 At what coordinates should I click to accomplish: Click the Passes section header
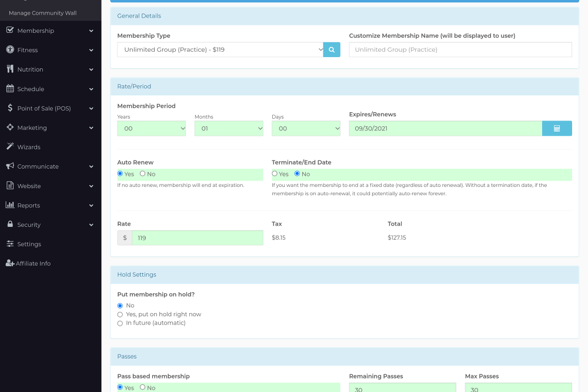[x=345, y=356]
